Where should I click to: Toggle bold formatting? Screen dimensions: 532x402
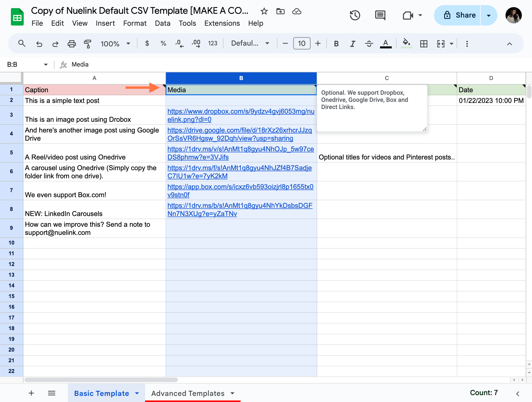tap(336, 44)
